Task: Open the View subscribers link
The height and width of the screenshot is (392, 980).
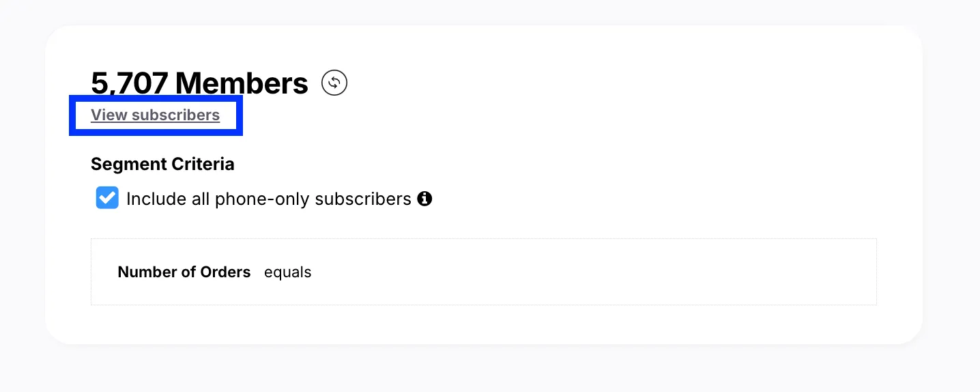Action: [x=156, y=115]
